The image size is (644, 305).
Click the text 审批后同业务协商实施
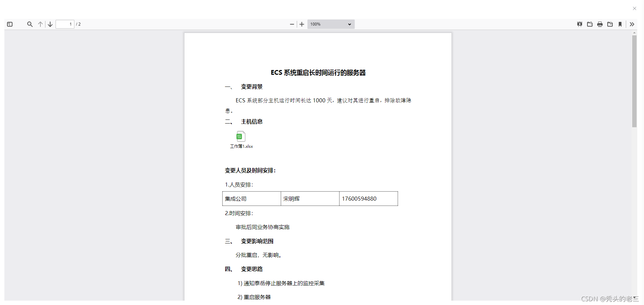(263, 227)
